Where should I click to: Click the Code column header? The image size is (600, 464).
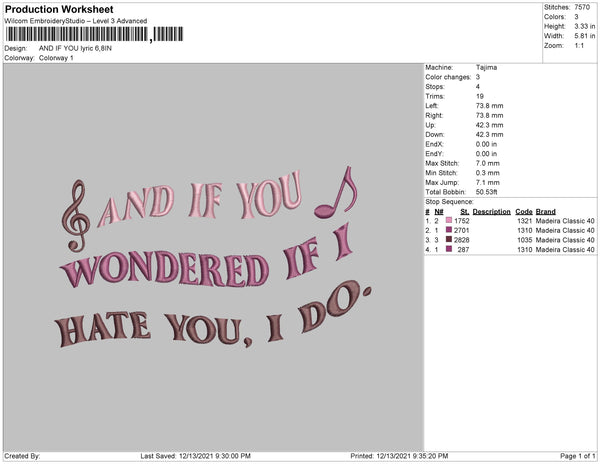[523, 212]
